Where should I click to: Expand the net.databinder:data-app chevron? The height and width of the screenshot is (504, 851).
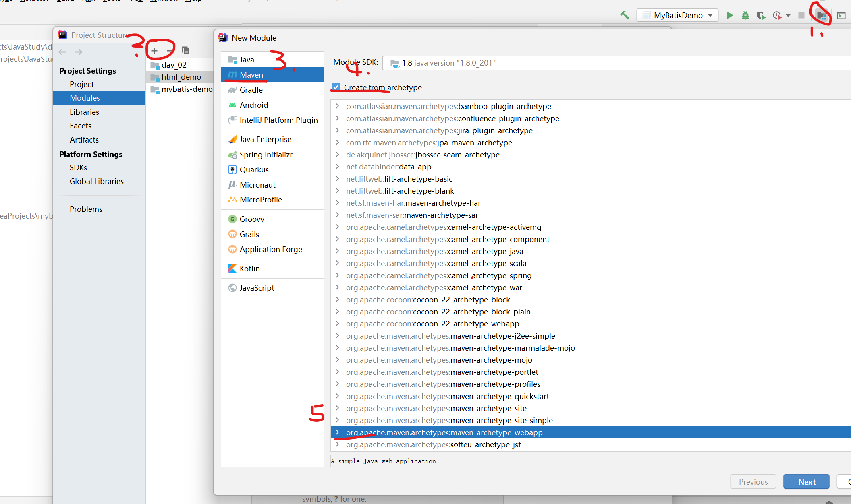(337, 167)
